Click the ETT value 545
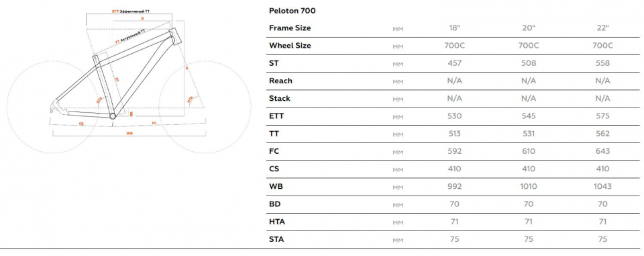 pos(528,116)
